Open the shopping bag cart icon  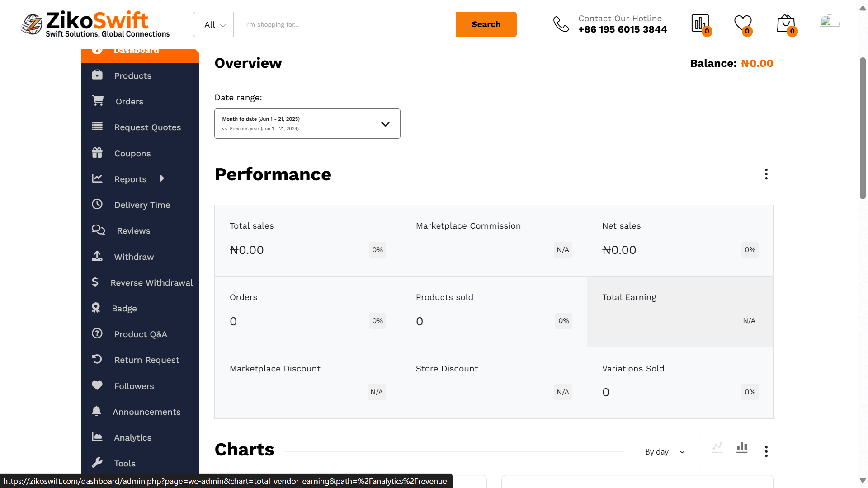(x=787, y=24)
